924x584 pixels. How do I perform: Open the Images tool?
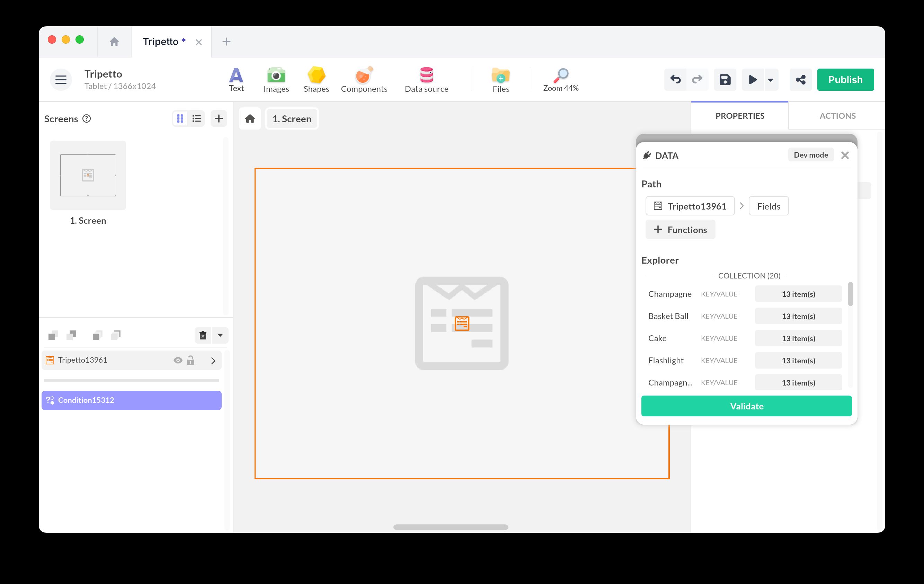coord(276,79)
